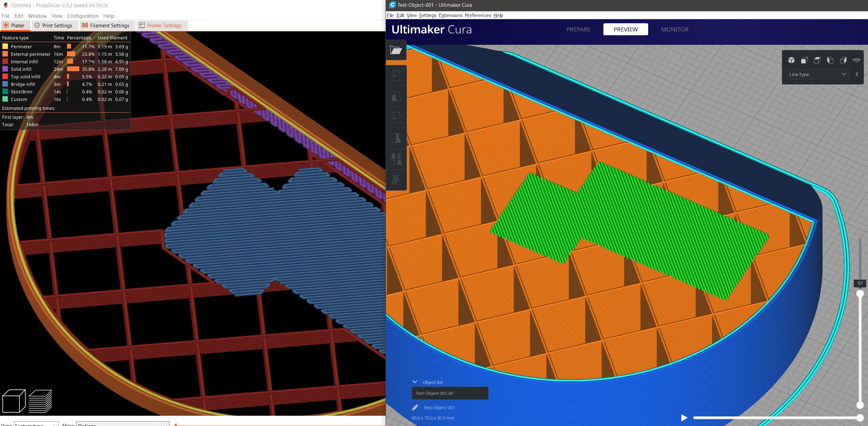Viewport: 868px width, 426px height.
Task: Collapse the Cura color scheme panel
Action: click(857, 74)
